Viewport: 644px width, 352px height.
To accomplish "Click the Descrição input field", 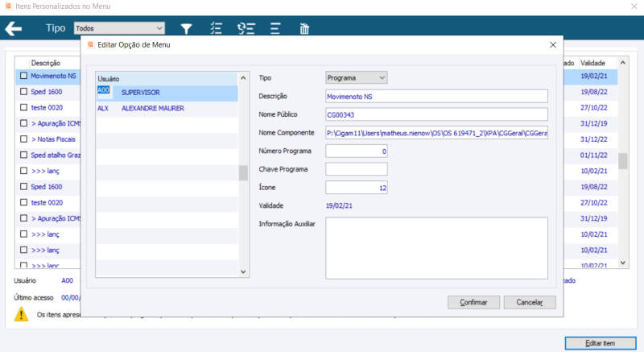I will click(x=436, y=96).
